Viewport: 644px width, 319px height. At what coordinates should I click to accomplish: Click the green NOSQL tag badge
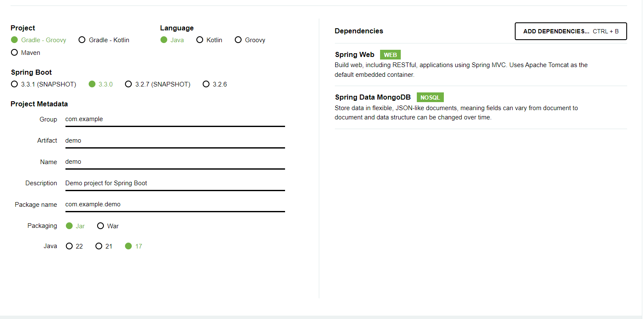pyautogui.click(x=430, y=97)
